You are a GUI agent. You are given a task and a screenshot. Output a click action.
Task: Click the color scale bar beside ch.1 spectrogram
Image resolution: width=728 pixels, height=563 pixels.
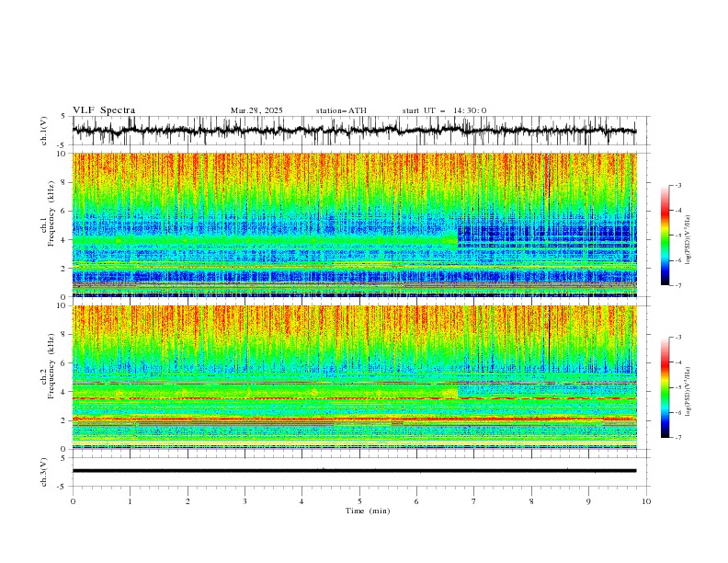coord(665,236)
